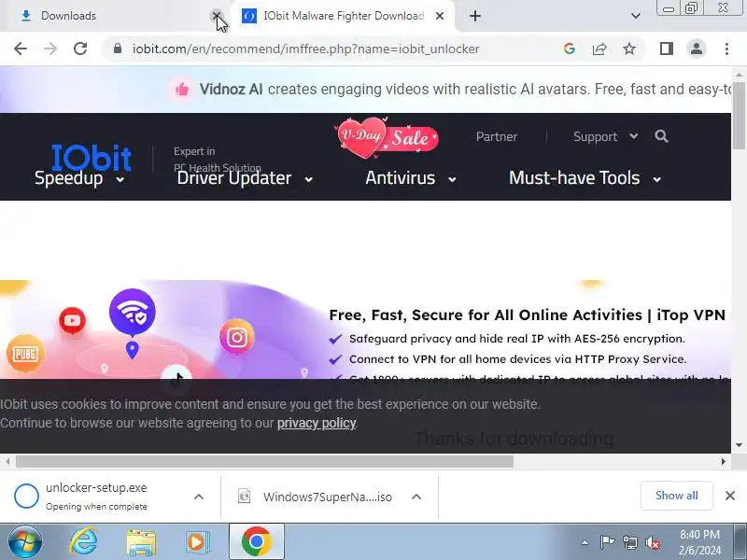Screen dimensions: 747x560
Task: Click the WiFi shield VPN icon
Action: pyautogui.click(x=133, y=312)
